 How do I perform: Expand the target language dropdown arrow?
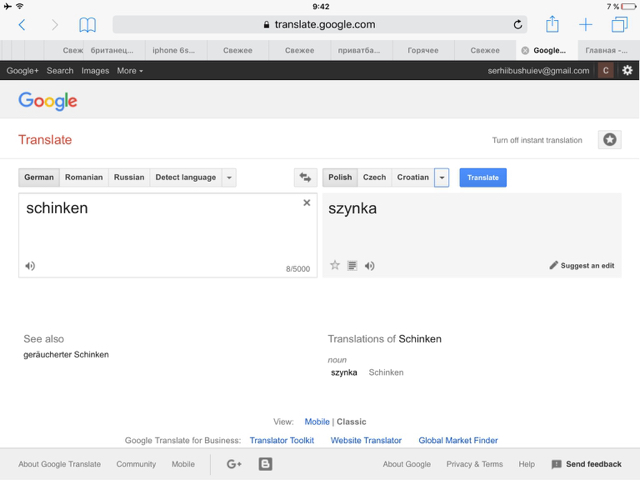pos(442,178)
